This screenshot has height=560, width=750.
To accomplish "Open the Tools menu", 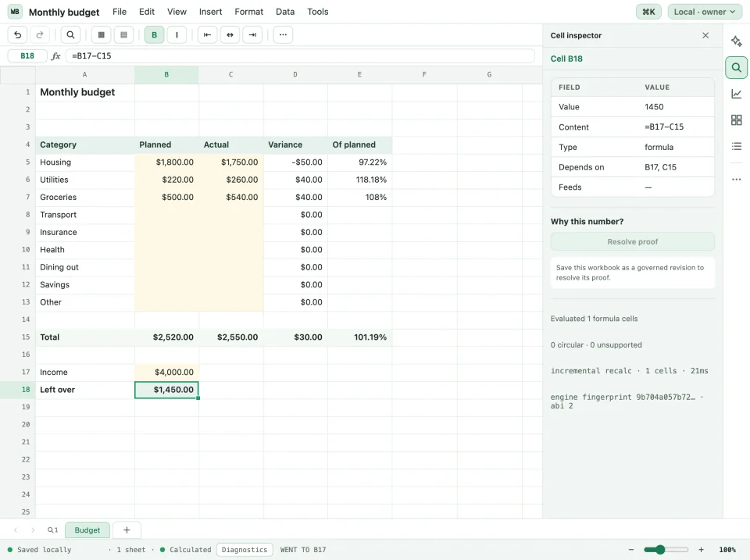I will pos(318,12).
